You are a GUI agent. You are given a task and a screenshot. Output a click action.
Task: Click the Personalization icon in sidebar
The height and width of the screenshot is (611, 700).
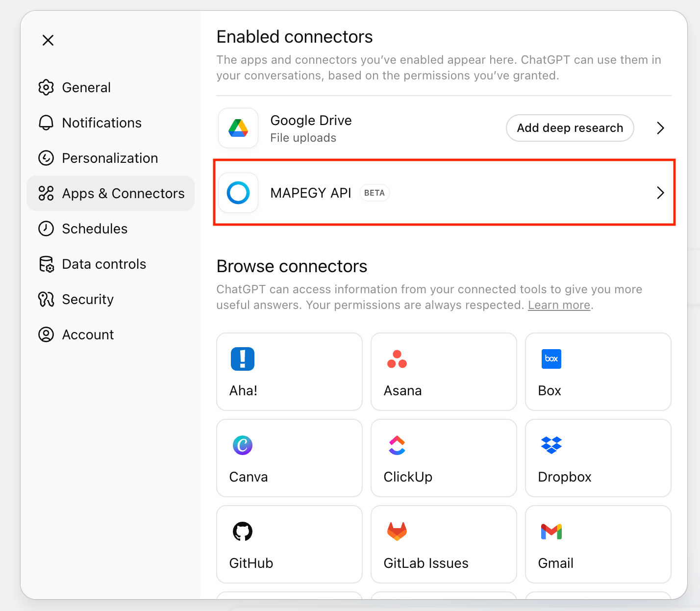[46, 158]
